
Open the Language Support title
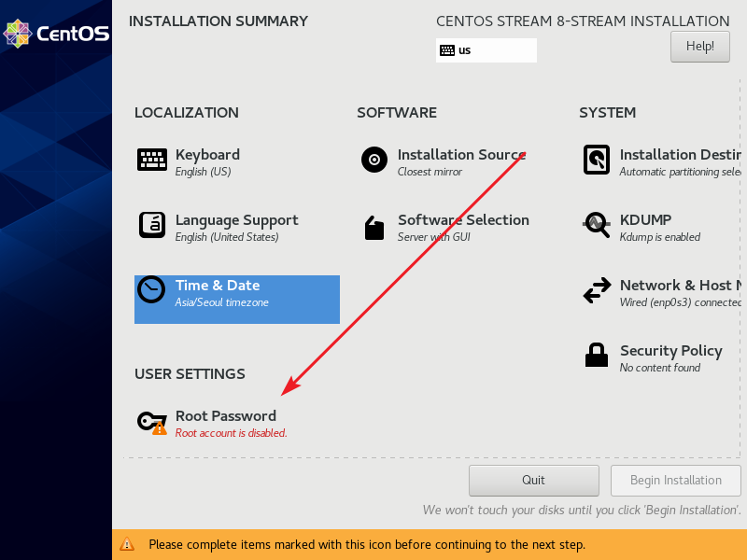pos(237,220)
